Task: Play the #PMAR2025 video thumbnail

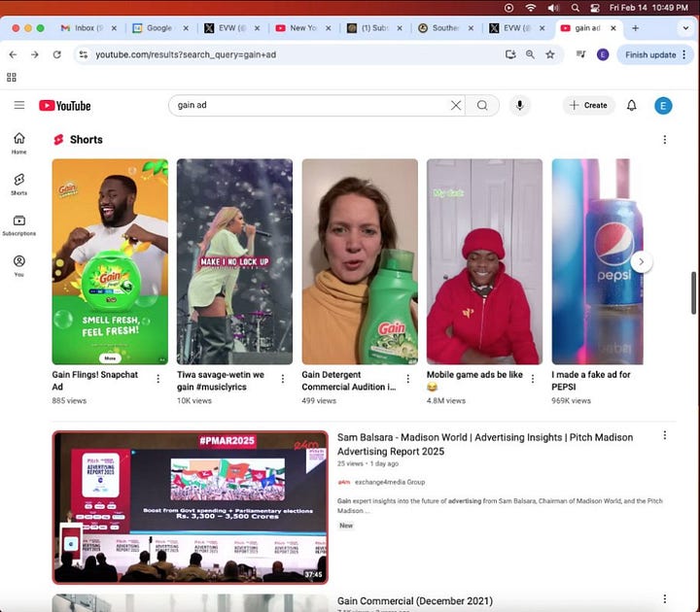Action: tap(191, 508)
